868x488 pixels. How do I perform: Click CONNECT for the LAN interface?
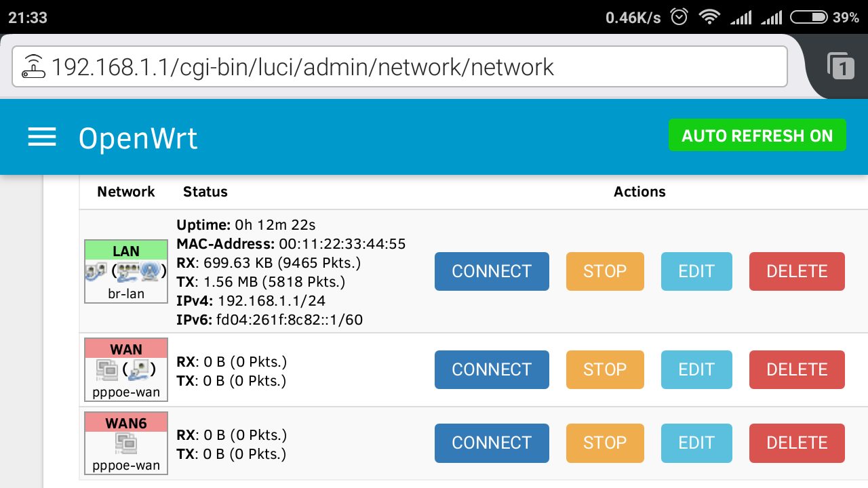tap(492, 271)
